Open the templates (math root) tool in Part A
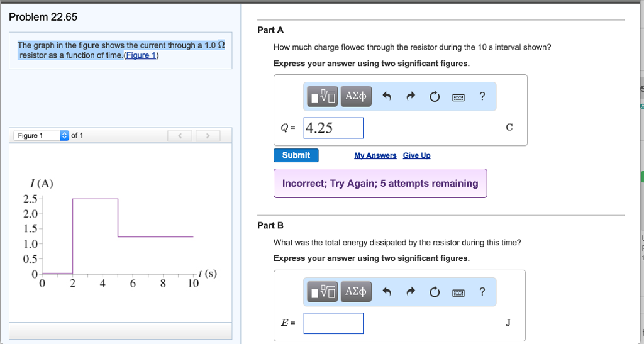This screenshot has width=644, height=344. click(x=323, y=96)
